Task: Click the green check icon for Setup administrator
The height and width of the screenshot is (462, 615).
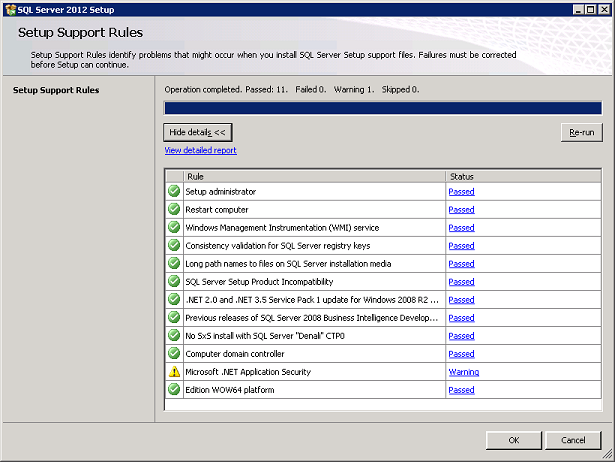Action: click(174, 191)
